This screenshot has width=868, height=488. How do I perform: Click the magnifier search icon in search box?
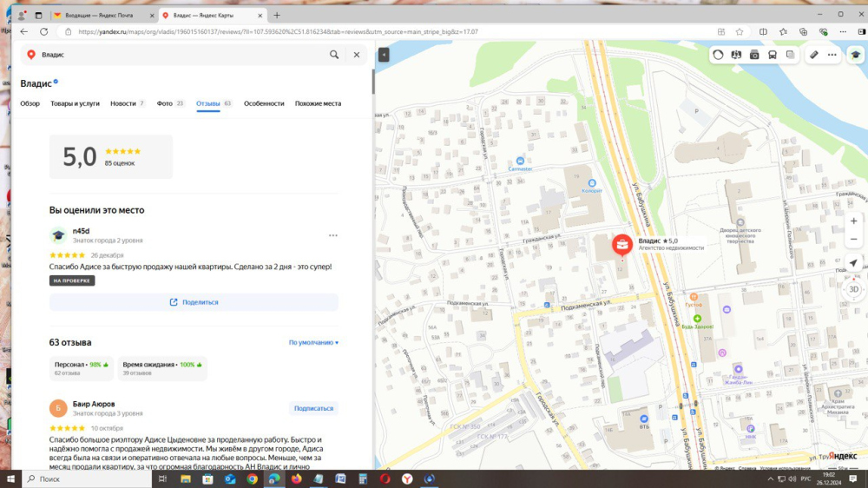click(x=334, y=55)
